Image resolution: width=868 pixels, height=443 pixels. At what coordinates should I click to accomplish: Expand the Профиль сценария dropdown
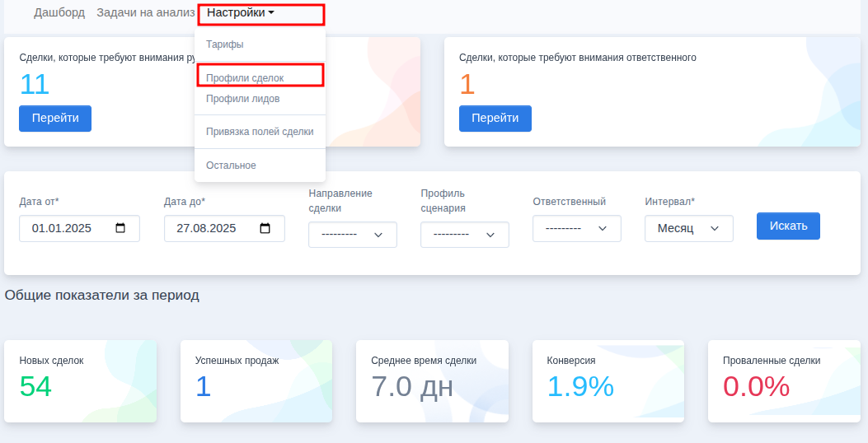click(464, 235)
